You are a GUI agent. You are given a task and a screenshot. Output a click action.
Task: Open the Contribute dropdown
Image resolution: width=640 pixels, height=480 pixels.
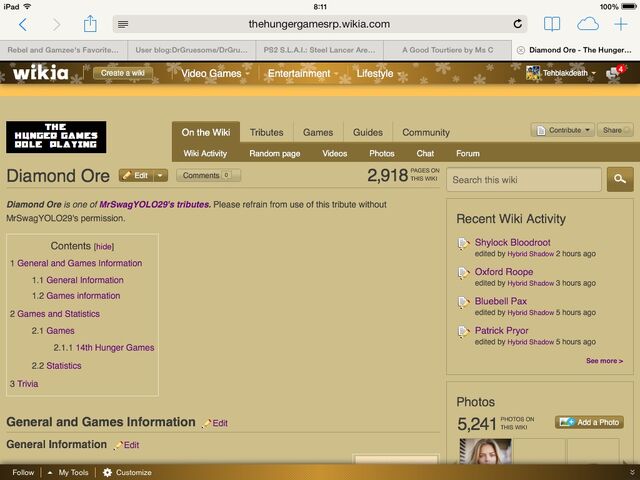tap(563, 130)
